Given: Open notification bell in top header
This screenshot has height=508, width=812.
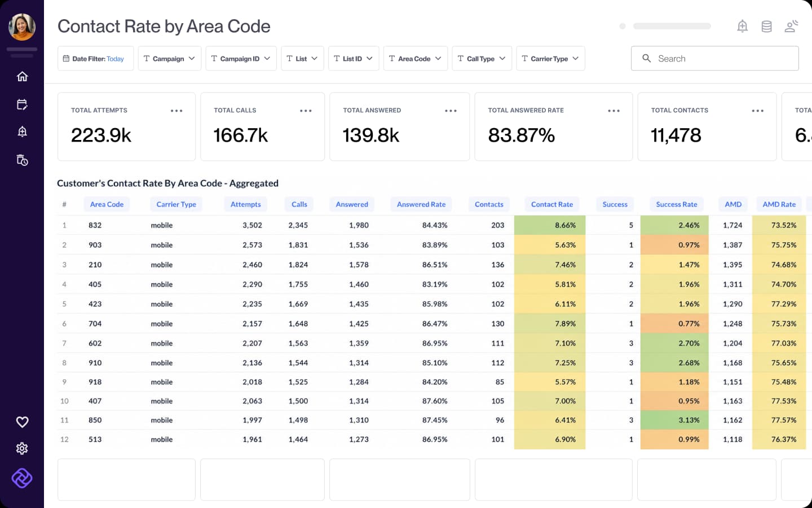Looking at the screenshot, I should pos(743,26).
